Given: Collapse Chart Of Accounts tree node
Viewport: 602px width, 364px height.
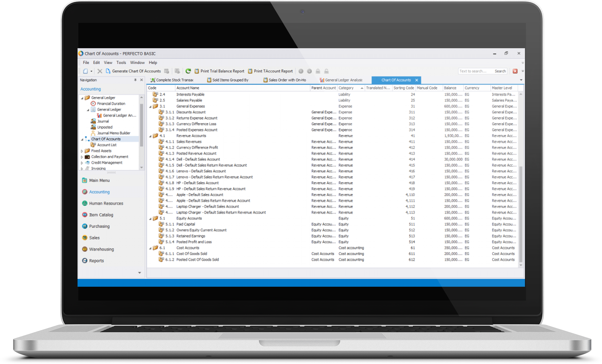Looking at the screenshot, I should [82, 139].
